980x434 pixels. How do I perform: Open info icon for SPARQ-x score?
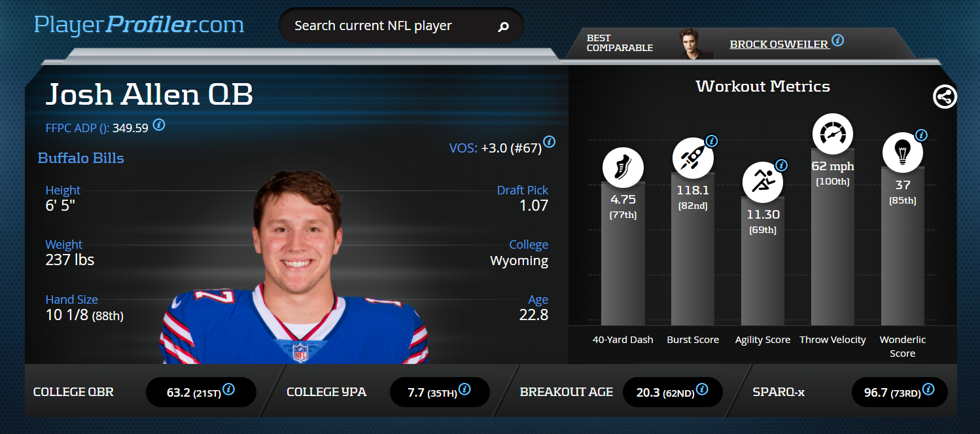pos(928,390)
